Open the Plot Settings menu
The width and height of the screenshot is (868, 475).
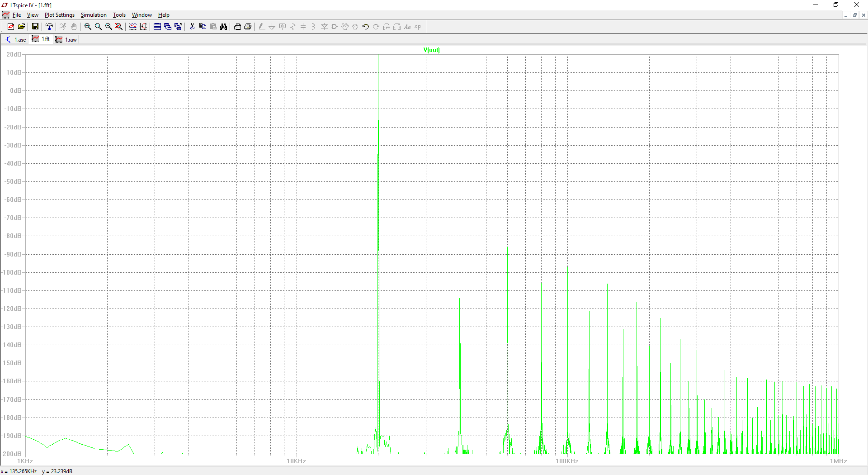(59, 15)
